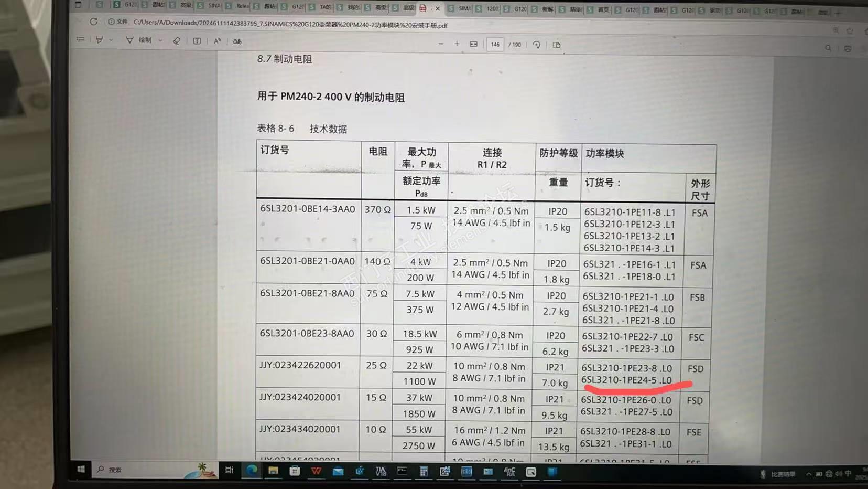Zoom in the PDF page

point(457,44)
